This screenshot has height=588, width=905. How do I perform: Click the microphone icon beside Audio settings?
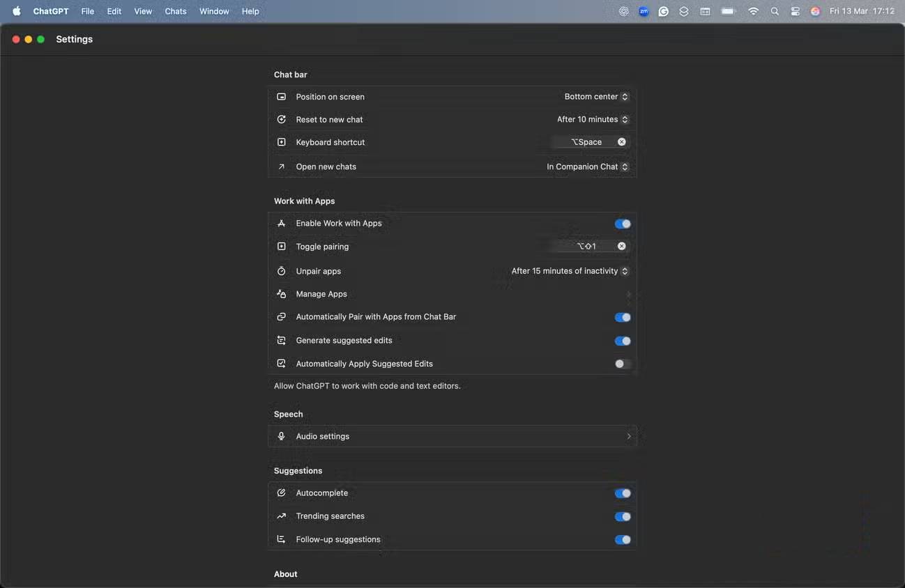coord(282,436)
